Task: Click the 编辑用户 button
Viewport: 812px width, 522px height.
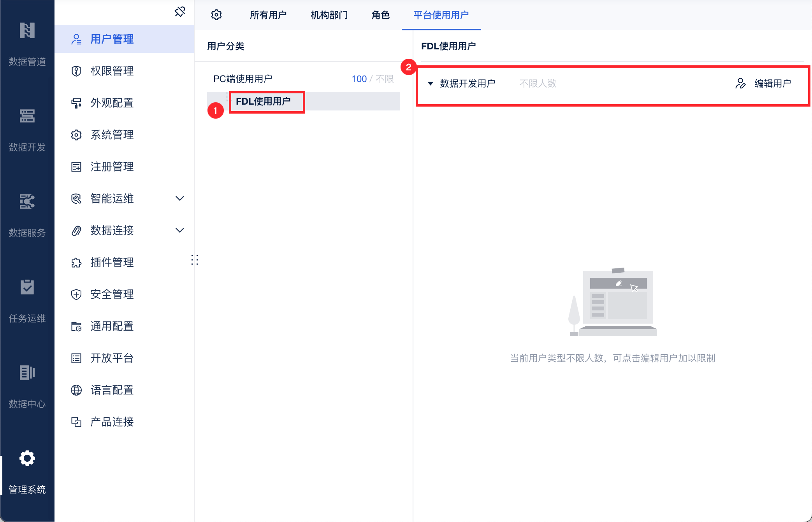Action: 763,84
